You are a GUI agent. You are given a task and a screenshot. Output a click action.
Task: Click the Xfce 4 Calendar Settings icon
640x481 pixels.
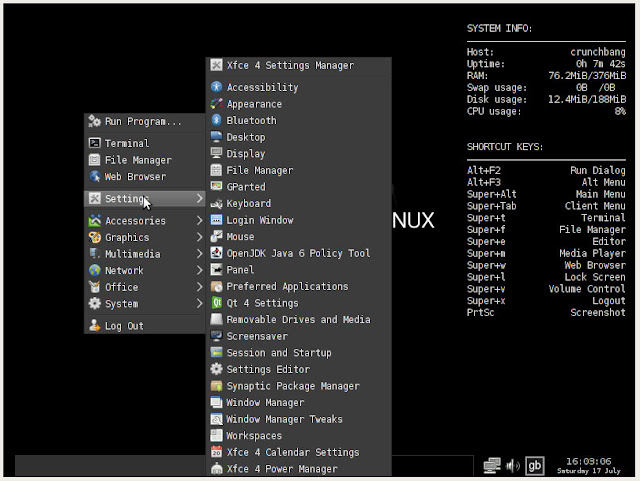(216, 452)
